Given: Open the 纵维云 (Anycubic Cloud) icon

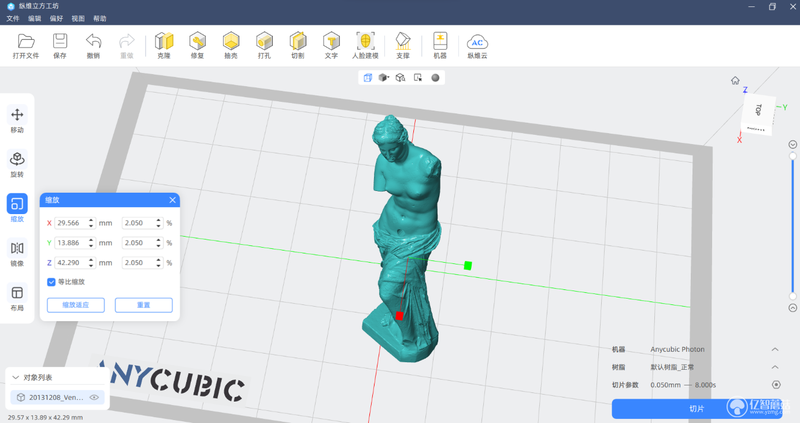Looking at the screenshot, I should pos(477,45).
